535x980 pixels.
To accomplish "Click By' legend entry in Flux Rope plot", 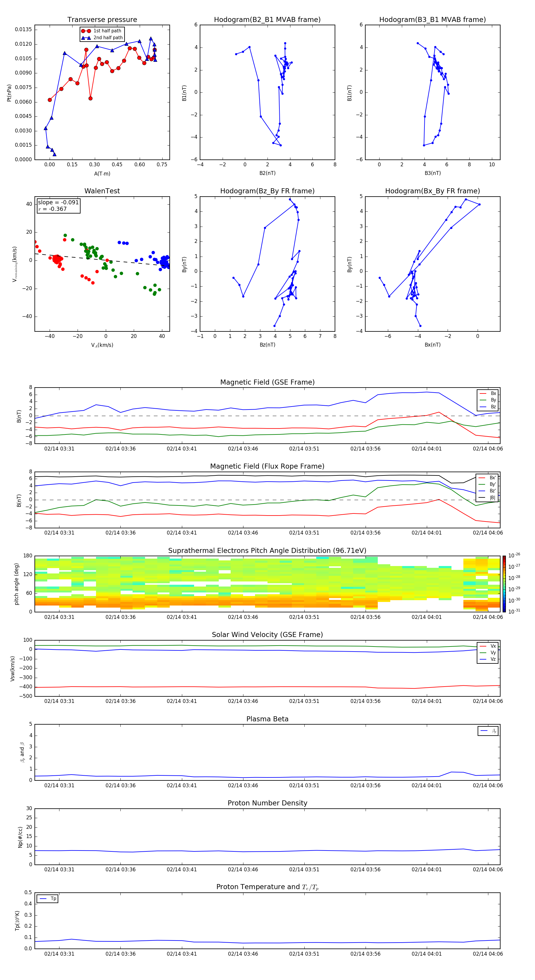I will click(x=487, y=484).
